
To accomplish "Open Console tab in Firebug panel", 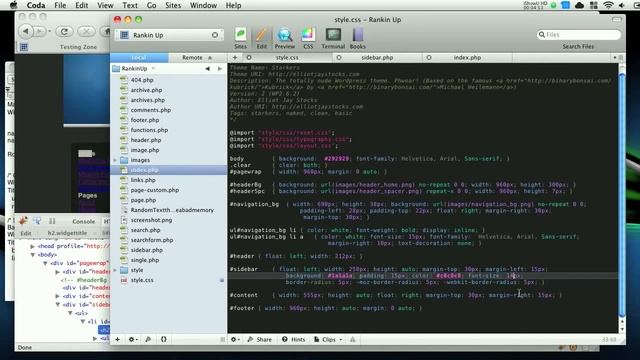I will click(x=83, y=221).
